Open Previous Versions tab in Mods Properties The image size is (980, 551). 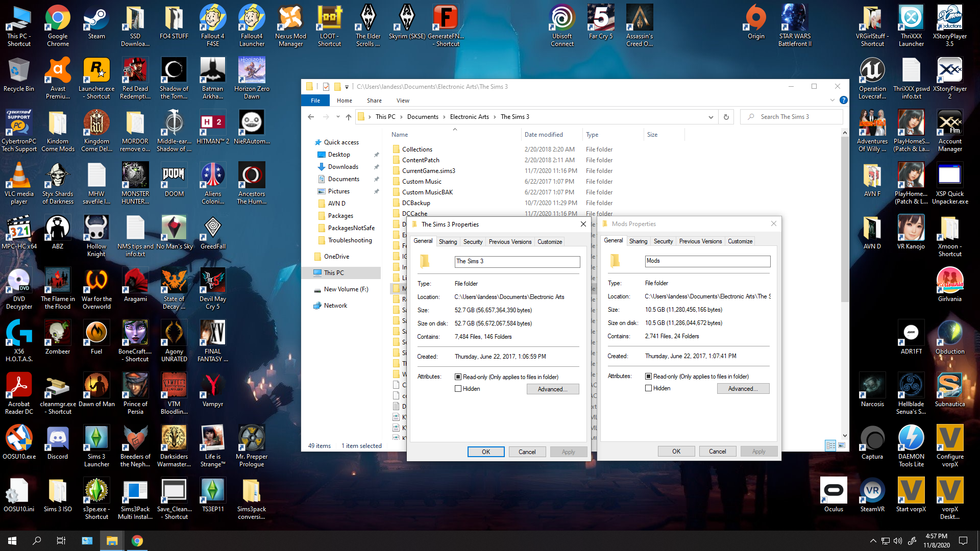coord(700,241)
